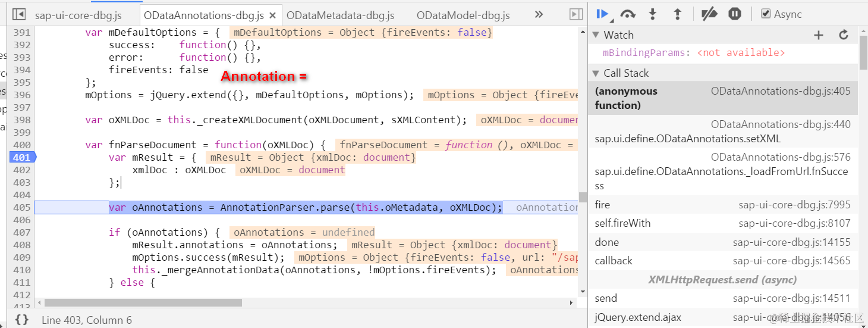
Task: Open link ODataAnnotations-dbg.js:405
Action: [781, 91]
